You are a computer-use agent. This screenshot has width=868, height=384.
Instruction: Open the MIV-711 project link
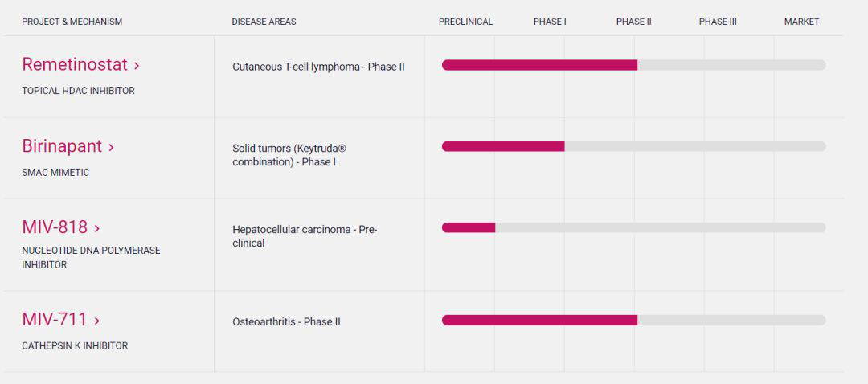tap(54, 320)
